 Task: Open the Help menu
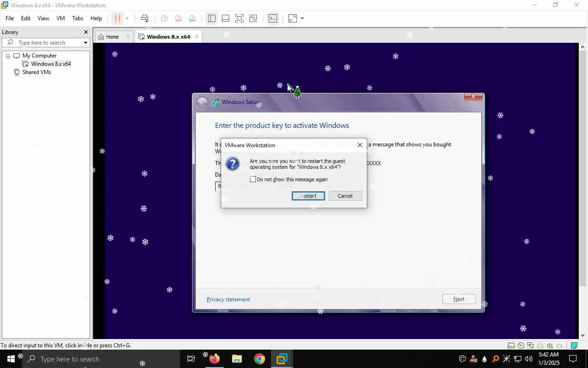tap(96, 18)
